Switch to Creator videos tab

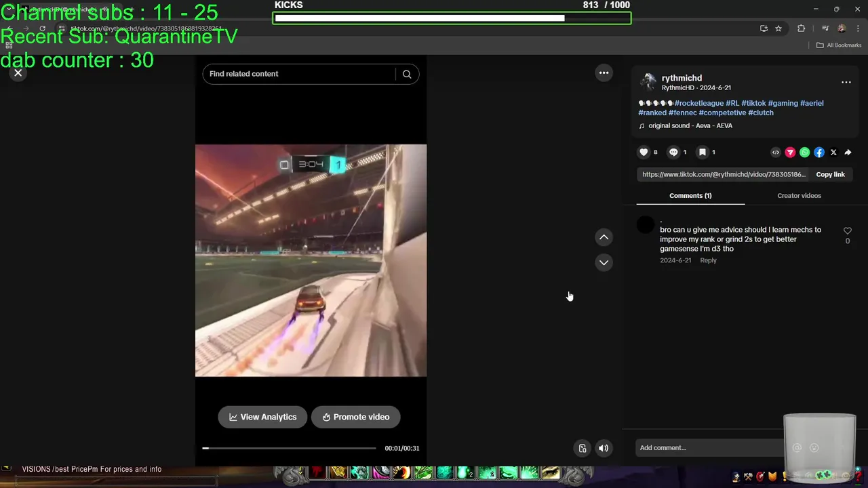pos(799,195)
